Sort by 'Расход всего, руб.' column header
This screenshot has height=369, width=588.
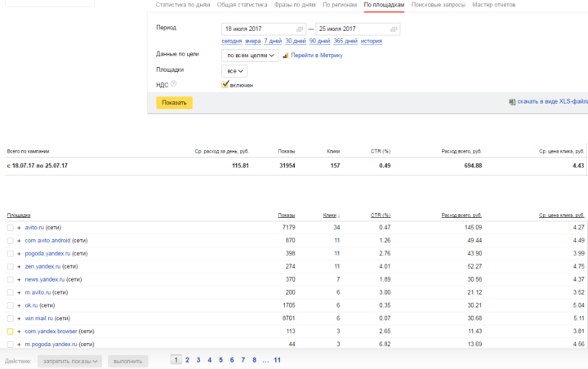pyautogui.click(x=461, y=216)
